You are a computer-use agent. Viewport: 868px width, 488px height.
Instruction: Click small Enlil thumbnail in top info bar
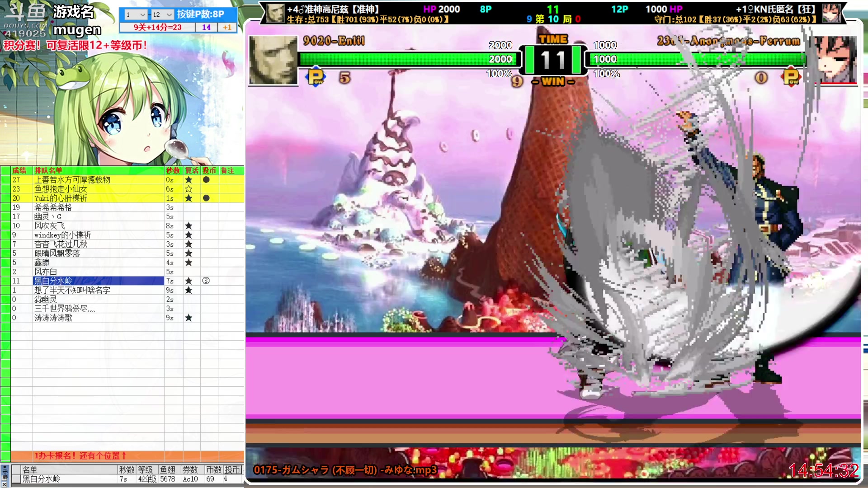275,13
